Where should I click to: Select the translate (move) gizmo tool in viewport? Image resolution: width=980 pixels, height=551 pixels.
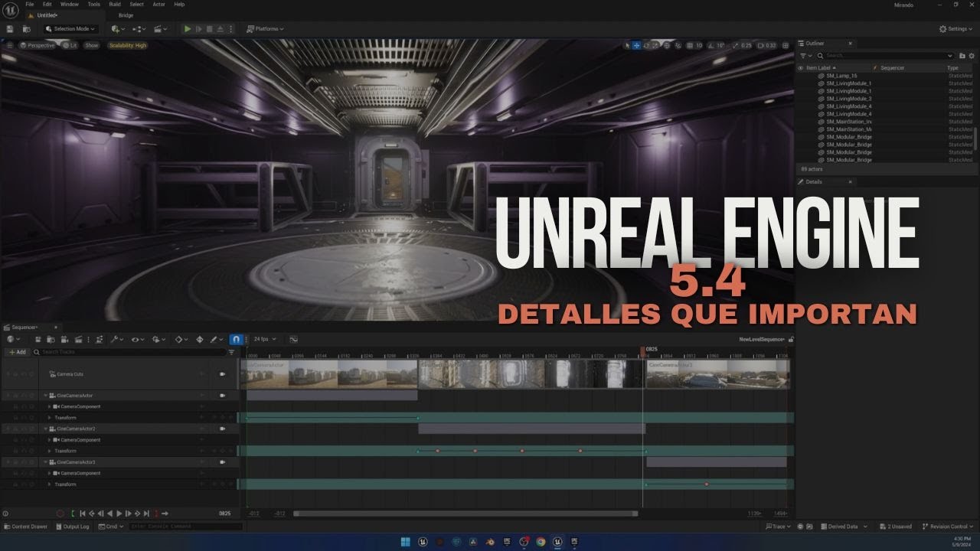tap(637, 46)
